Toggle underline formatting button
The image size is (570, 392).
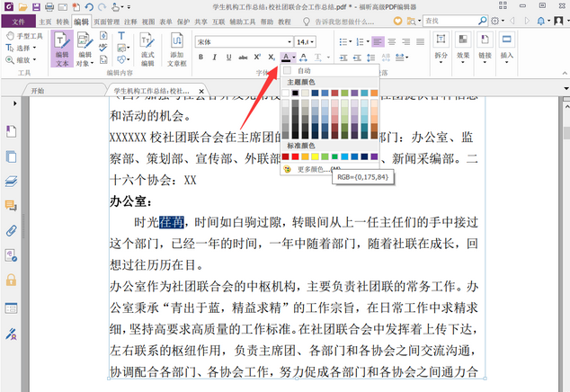(228, 58)
